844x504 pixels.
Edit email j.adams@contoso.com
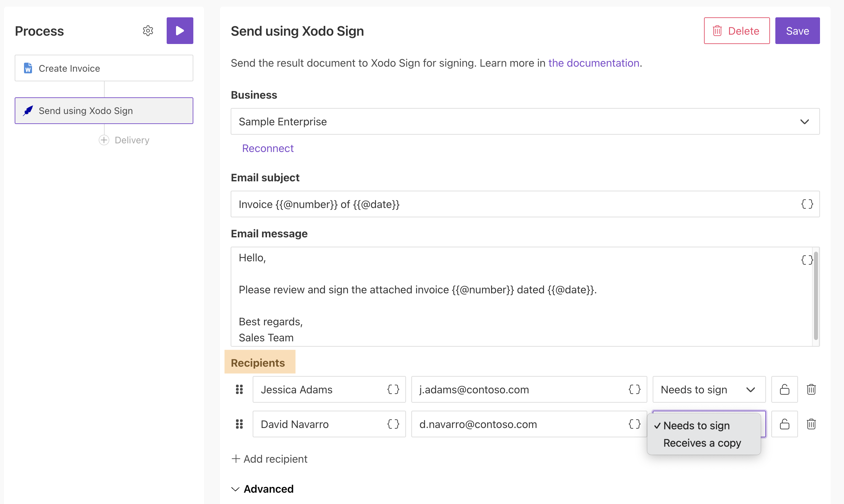click(529, 390)
